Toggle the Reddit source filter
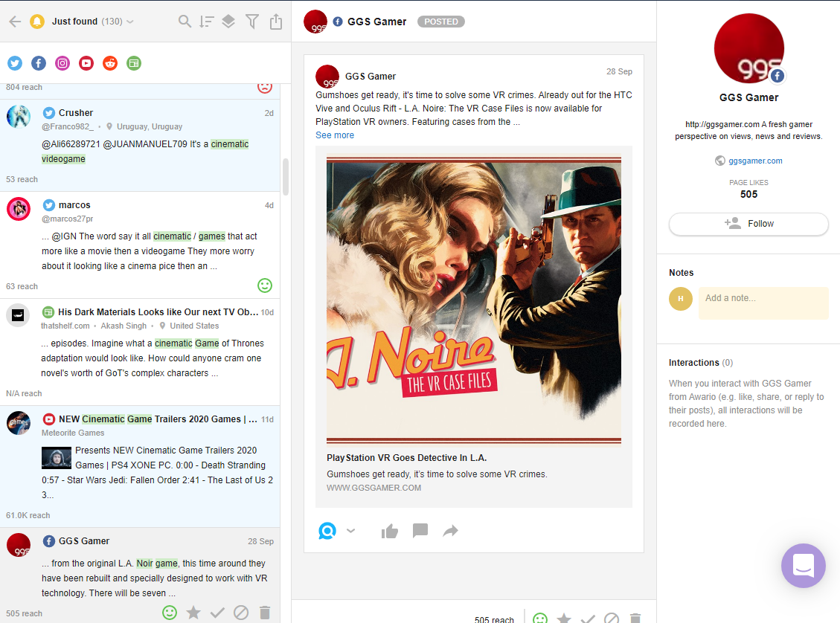 (110, 63)
